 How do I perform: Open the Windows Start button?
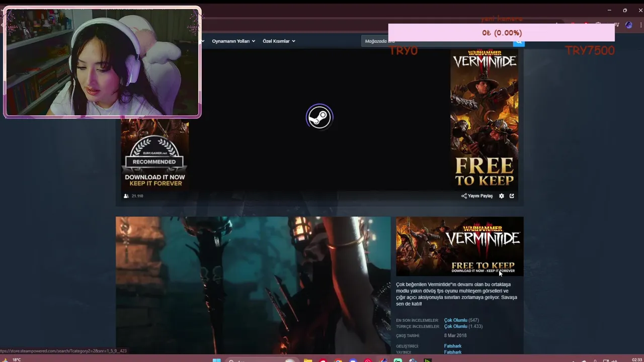coord(216,359)
